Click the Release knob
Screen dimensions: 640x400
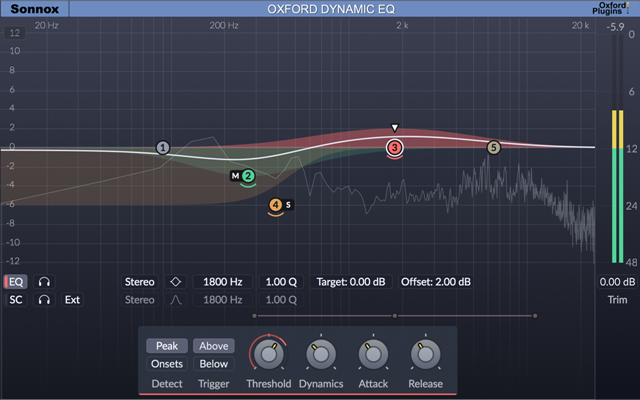pyautogui.click(x=425, y=354)
